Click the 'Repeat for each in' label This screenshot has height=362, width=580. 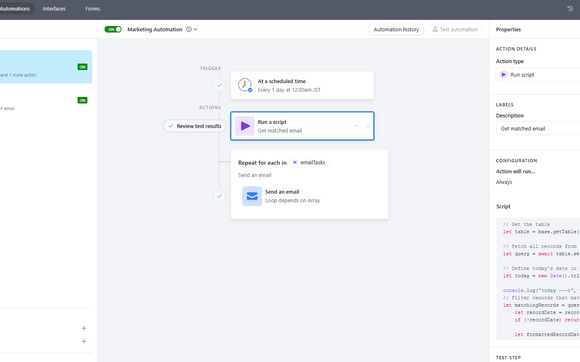(x=262, y=163)
